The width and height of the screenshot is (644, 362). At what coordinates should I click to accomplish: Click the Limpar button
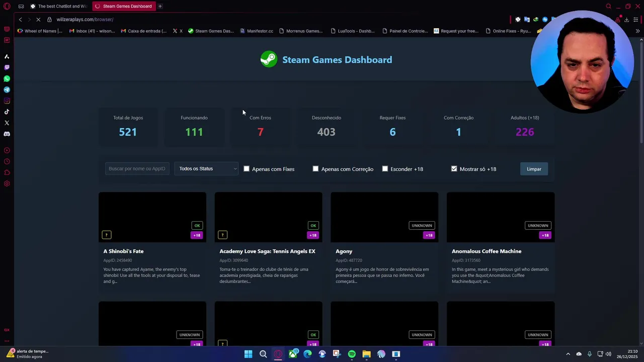pyautogui.click(x=534, y=169)
